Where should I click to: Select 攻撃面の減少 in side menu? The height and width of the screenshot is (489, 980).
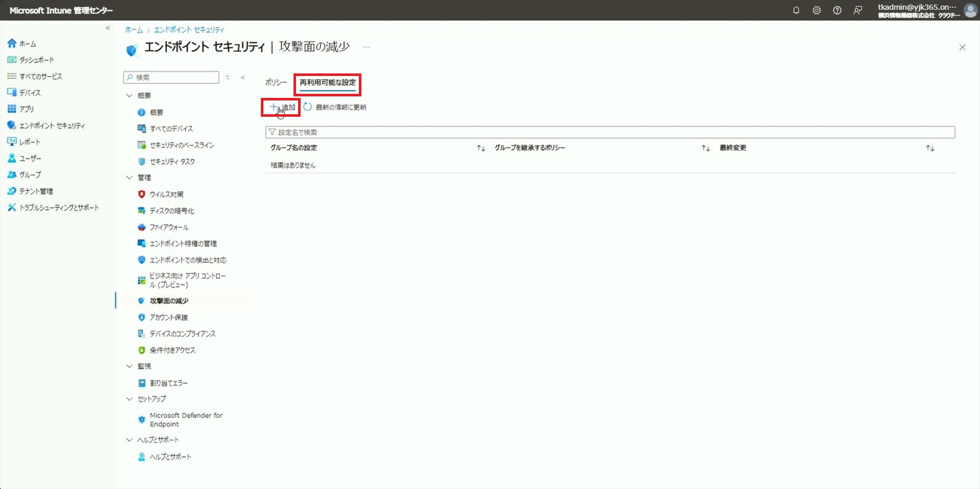coord(169,301)
